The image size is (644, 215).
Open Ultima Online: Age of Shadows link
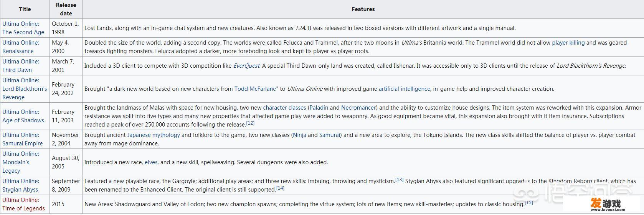tap(23, 116)
